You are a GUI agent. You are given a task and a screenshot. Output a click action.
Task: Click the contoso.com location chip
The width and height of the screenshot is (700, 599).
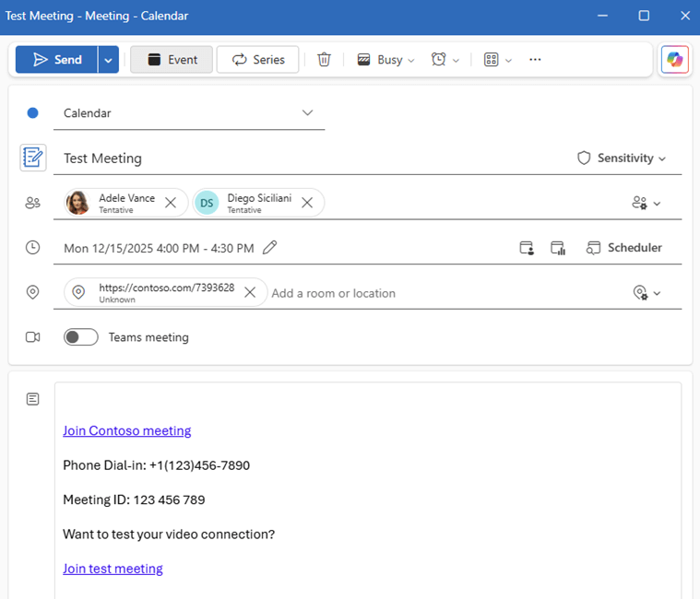166,292
